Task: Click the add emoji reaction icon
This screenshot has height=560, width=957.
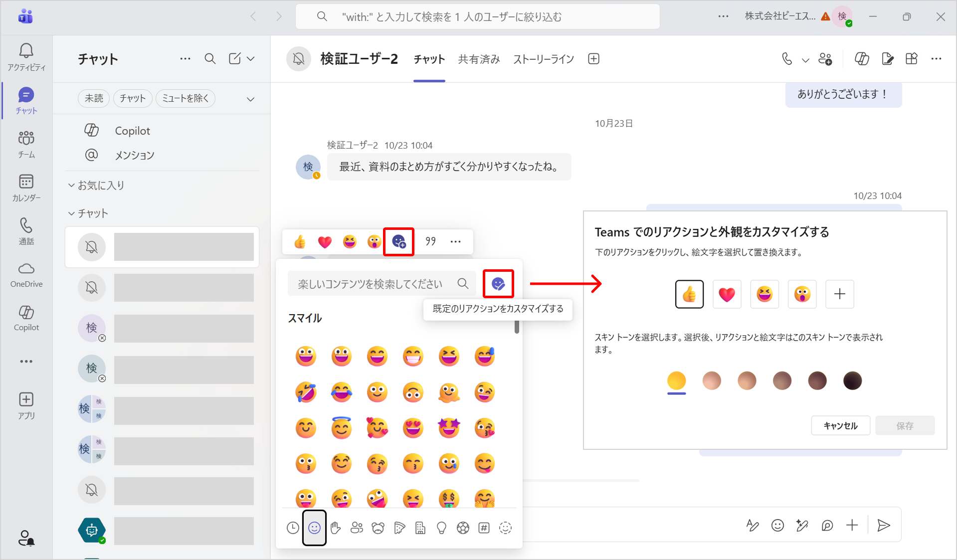Action: click(x=398, y=242)
